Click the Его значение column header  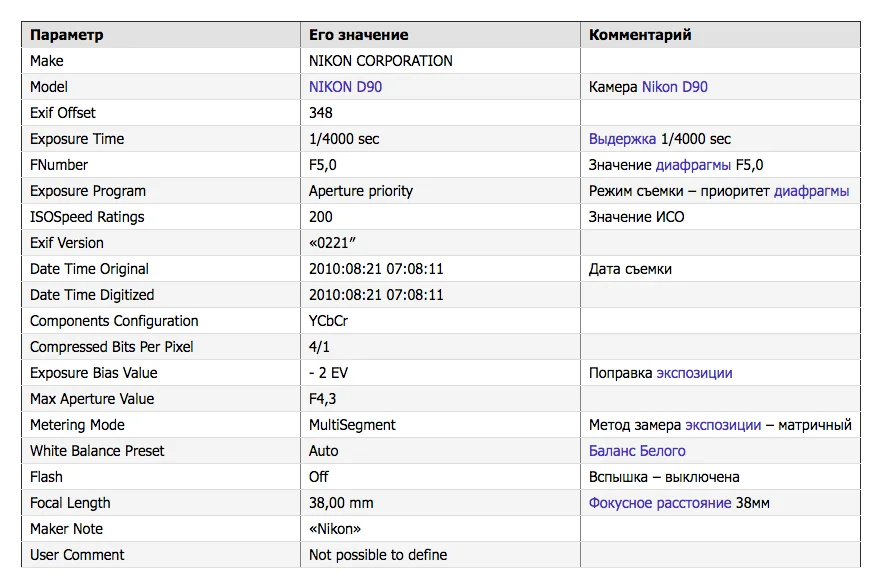pos(440,35)
